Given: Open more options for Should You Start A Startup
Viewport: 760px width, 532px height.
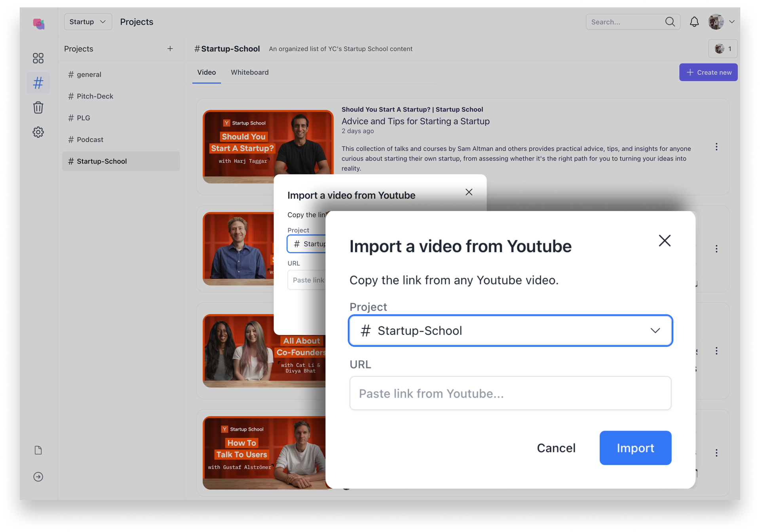Looking at the screenshot, I should tap(716, 147).
